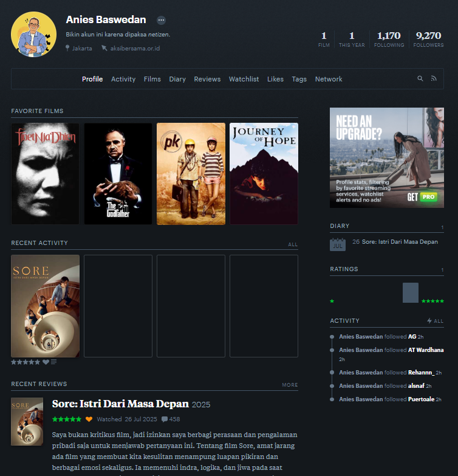Click the lightning bolt icon beside Activity ALL
This screenshot has height=476, width=458.
429,320
